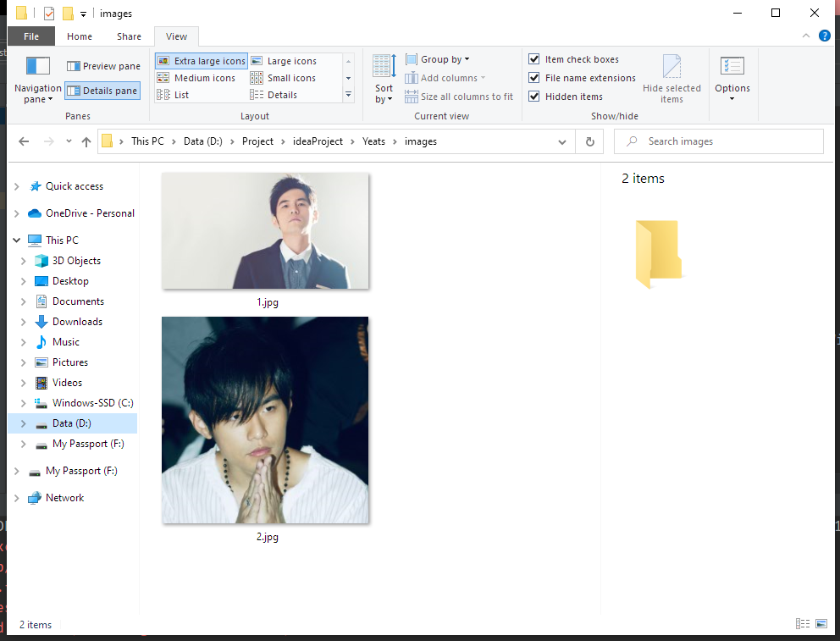
Task: Expand the Layout gallery more arrow
Action: [348, 95]
